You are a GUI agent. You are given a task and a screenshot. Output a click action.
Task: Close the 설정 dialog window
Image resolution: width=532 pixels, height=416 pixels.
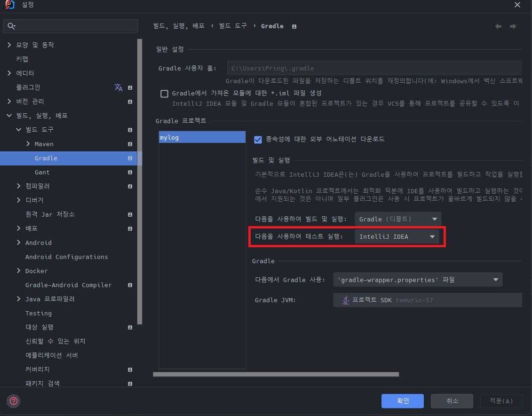coord(517,5)
